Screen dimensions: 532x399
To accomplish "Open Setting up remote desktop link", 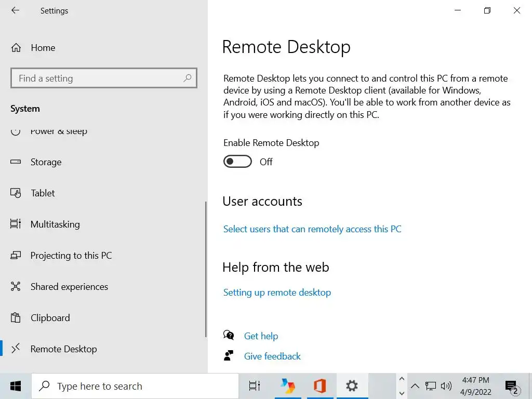I will click(x=277, y=292).
